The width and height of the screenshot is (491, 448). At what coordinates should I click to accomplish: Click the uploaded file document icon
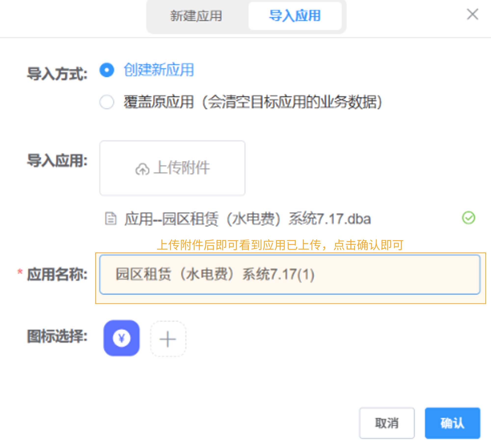[x=111, y=218]
